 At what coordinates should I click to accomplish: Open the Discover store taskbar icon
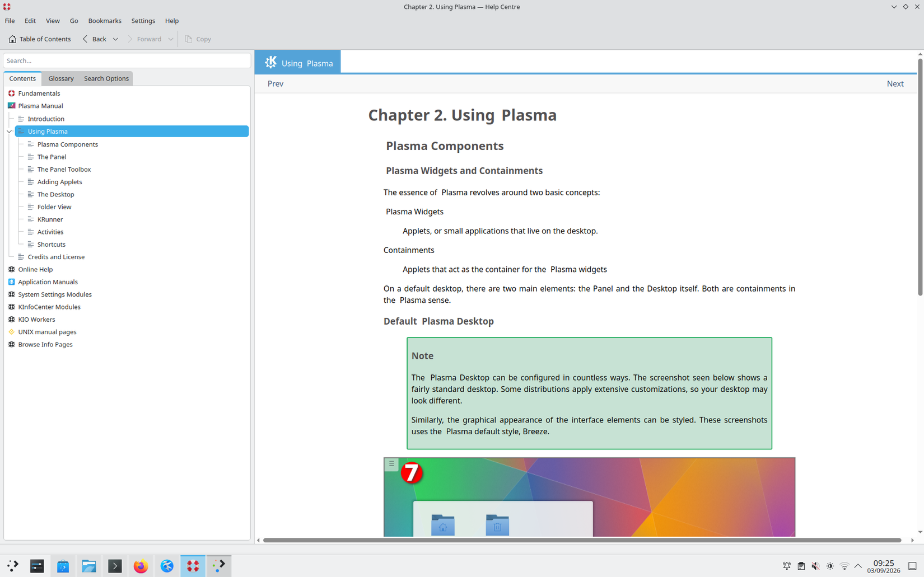(63, 566)
